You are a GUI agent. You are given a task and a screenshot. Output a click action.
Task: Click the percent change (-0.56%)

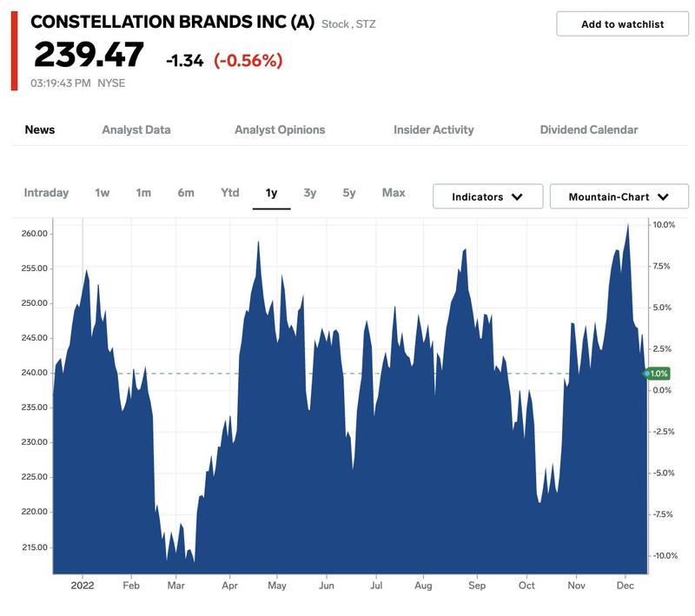tap(248, 60)
